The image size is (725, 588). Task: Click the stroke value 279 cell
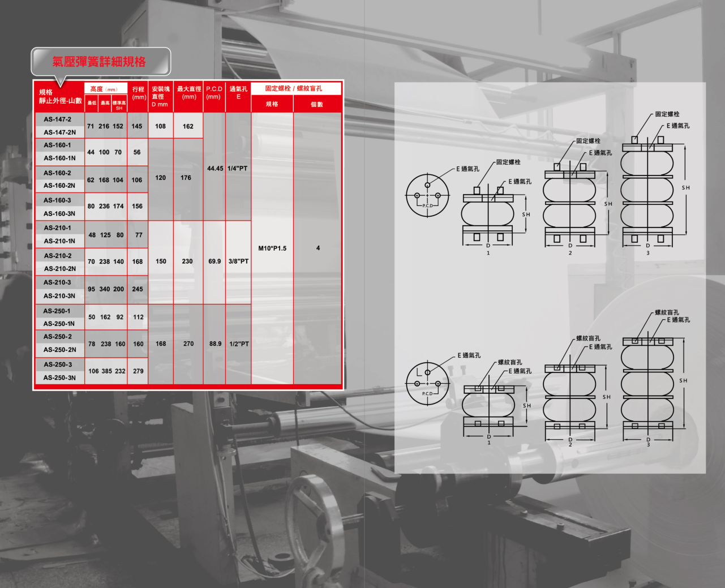[138, 371]
